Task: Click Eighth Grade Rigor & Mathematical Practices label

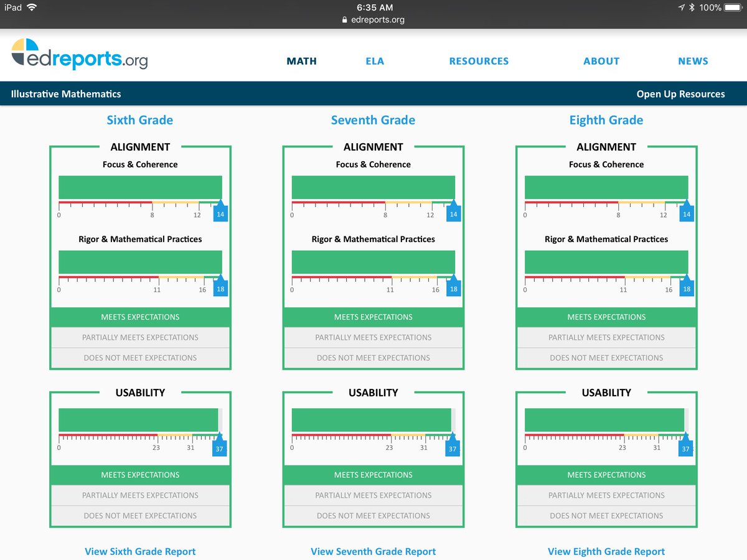Action: [x=606, y=239]
